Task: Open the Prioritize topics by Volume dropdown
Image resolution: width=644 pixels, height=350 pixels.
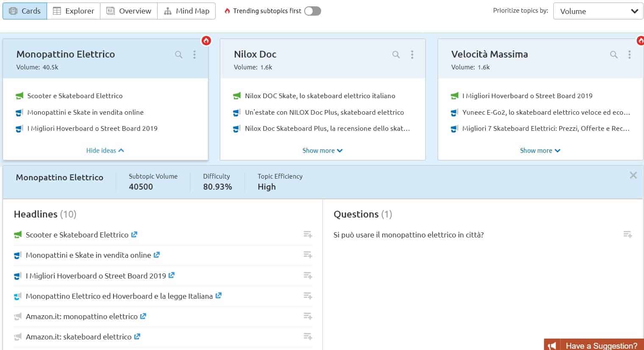Action: 598,11
